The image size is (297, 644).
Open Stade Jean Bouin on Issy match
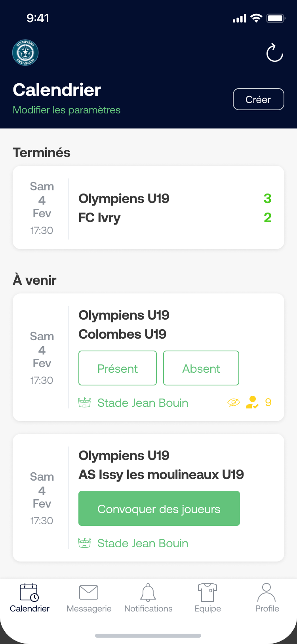click(143, 543)
